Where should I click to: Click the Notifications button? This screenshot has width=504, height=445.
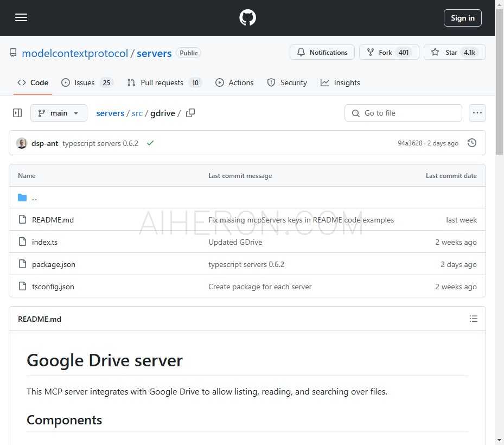coord(322,53)
